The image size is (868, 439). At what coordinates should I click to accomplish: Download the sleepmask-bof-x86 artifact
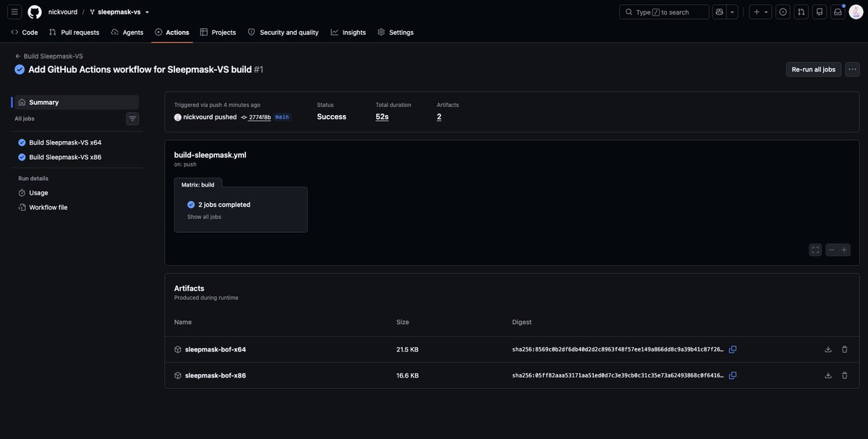(x=828, y=375)
